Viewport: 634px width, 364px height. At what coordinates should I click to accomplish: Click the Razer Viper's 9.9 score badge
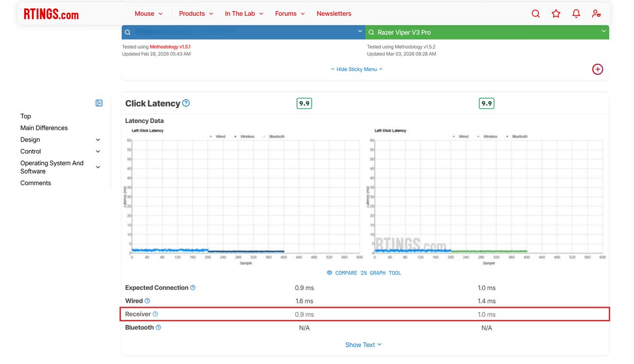[487, 104]
